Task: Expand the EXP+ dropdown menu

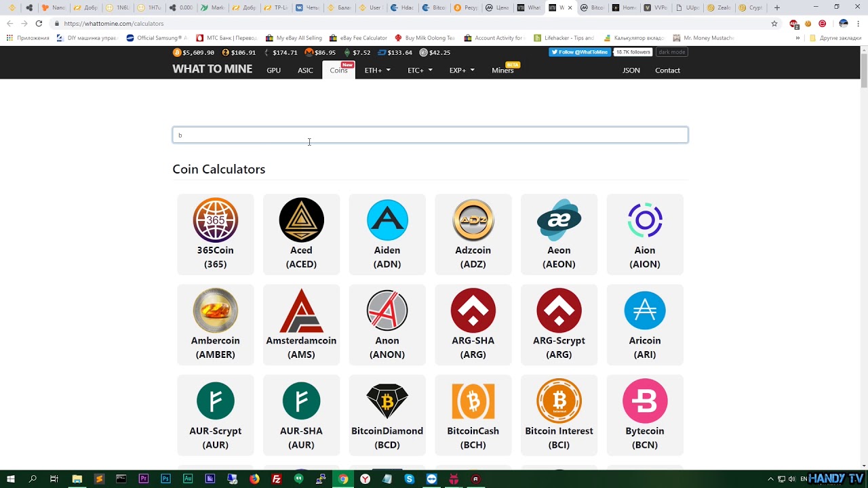Action: [462, 70]
